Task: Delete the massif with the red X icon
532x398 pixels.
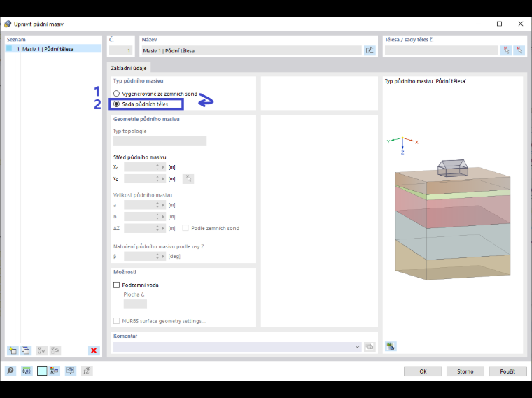Action: point(94,350)
